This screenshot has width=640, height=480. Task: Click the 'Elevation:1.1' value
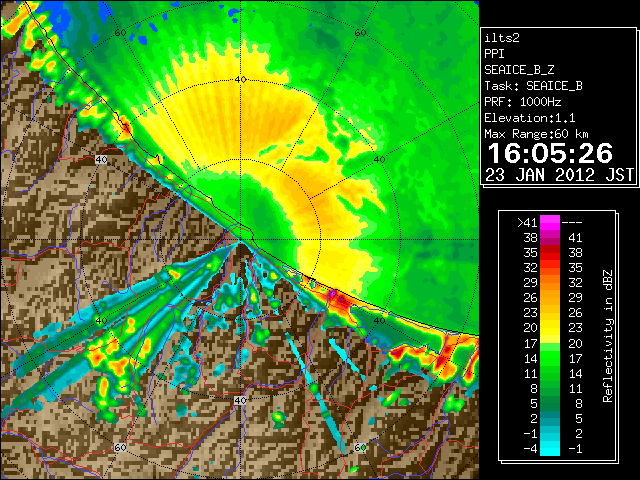click(x=530, y=118)
